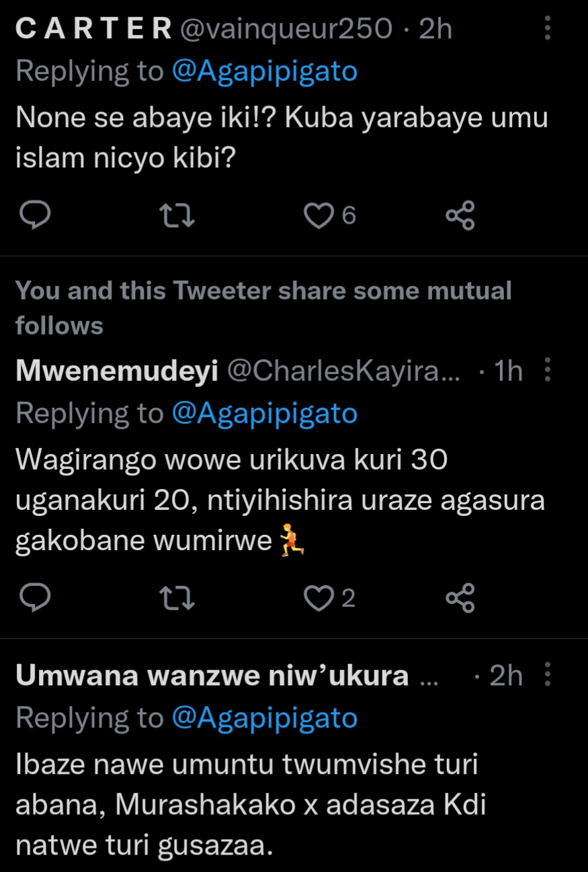Viewport: 588px width, 872px height.
Task: Open Mwenemudeyi's profile name
Action: tap(116, 371)
